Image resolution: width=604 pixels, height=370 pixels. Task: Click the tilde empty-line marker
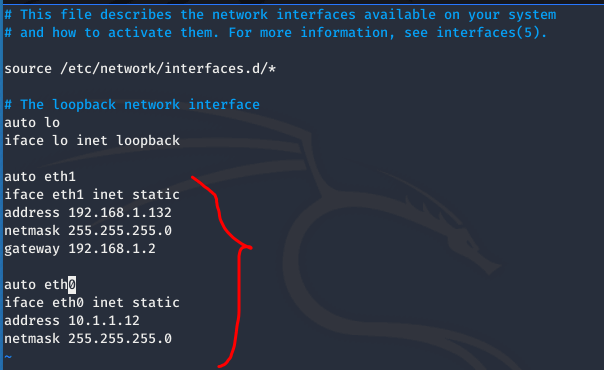click(x=8, y=357)
